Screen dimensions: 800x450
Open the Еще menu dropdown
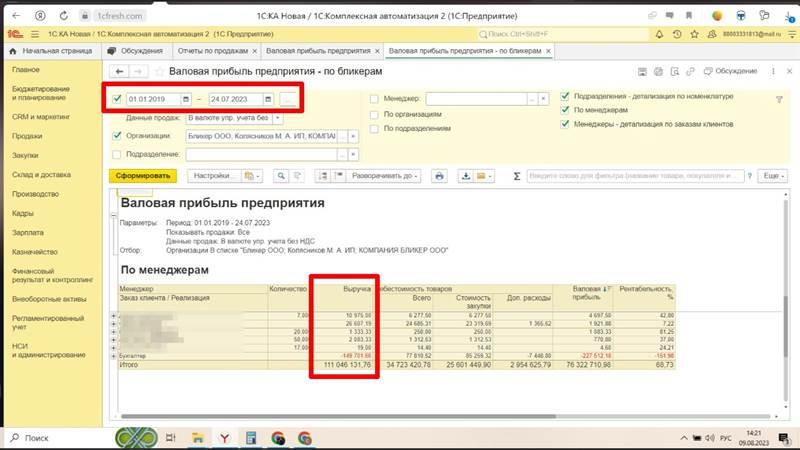[x=772, y=176]
